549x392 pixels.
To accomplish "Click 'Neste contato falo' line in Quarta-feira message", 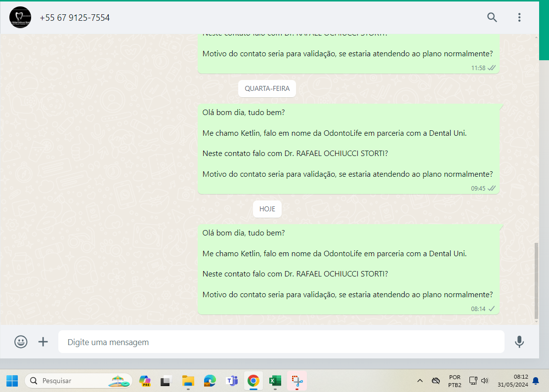I will 295,153.
